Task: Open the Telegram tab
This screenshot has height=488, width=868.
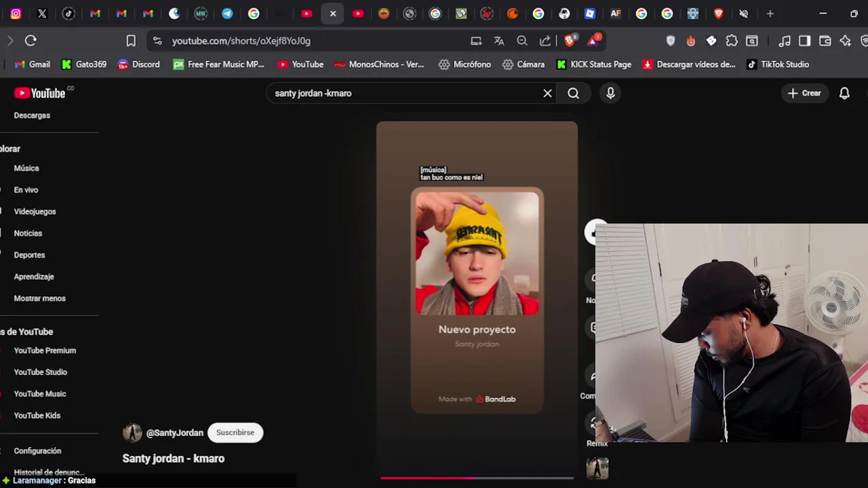Action: pos(227,14)
